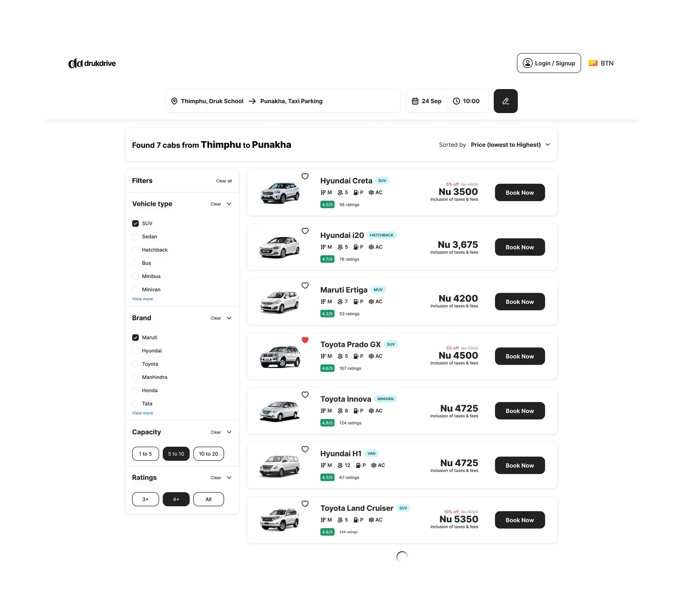The height and width of the screenshot is (616, 683).
Task: Click the clock icon beside 10:00
Action: 456,101
